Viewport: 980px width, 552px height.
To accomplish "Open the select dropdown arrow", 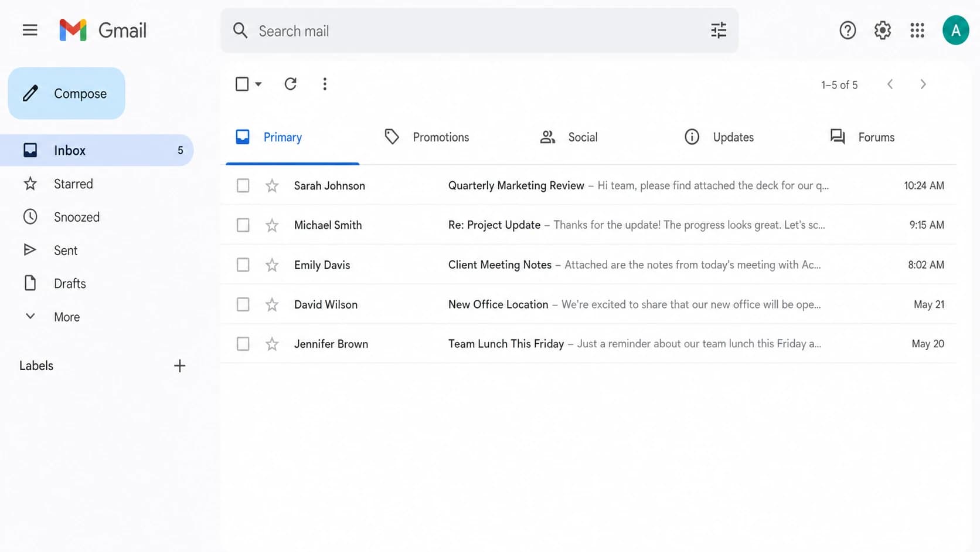I will click(x=258, y=84).
